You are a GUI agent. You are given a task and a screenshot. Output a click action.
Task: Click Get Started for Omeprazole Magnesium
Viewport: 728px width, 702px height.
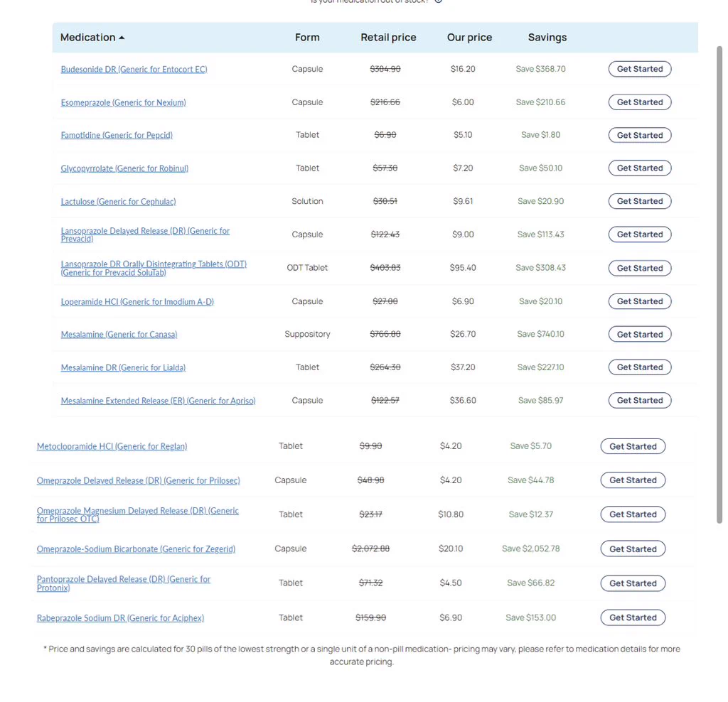pos(633,514)
